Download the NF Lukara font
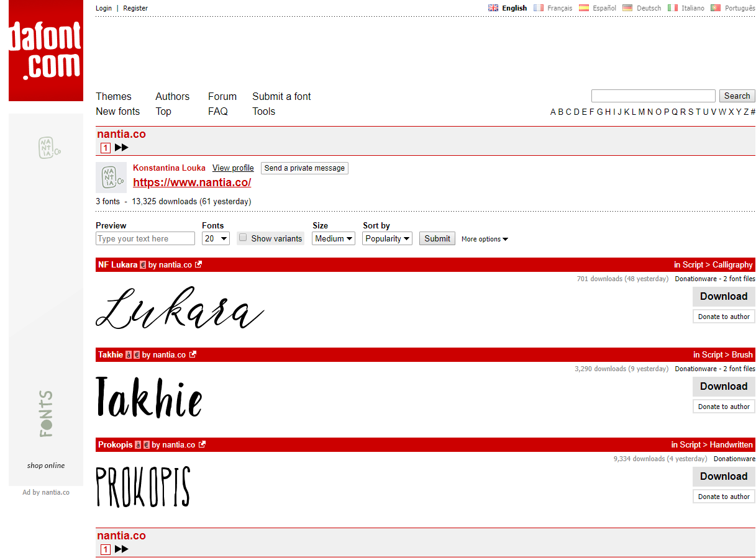Viewport: 756px width, 558px height. [x=724, y=297]
